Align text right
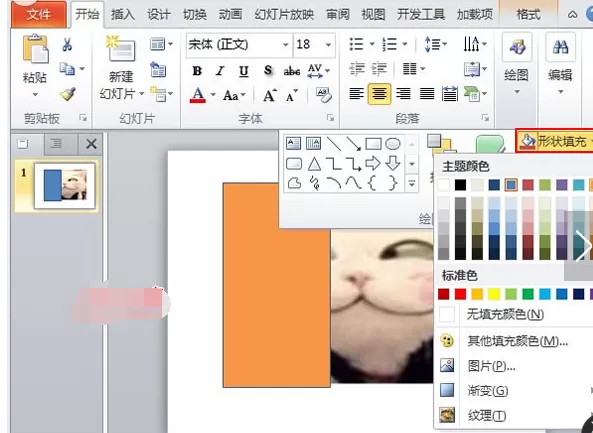This screenshot has width=593, height=433. [403, 93]
